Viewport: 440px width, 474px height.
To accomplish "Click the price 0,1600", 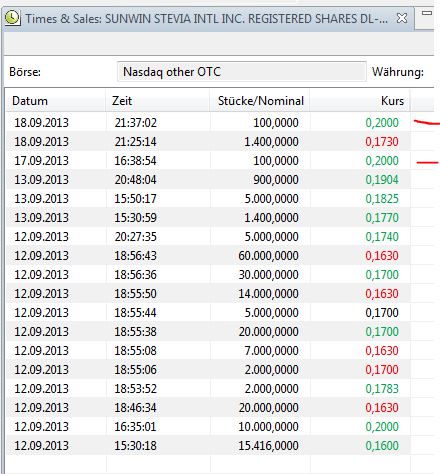I will [382, 446].
